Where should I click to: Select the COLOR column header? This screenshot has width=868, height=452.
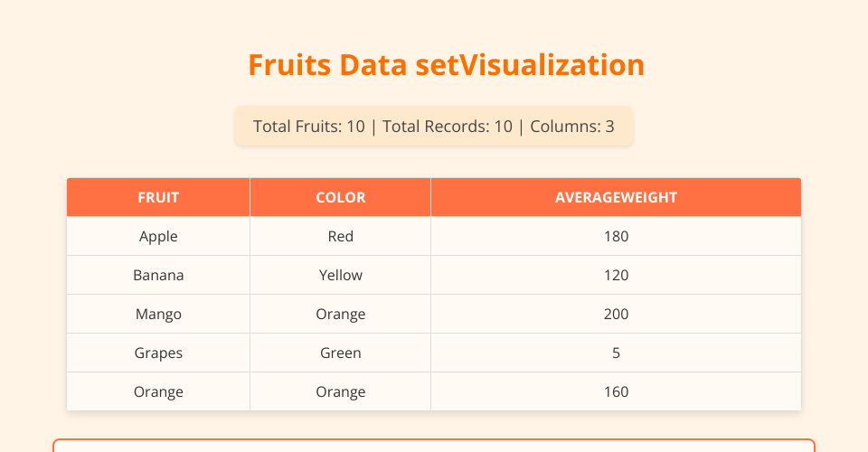click(341, 198)
